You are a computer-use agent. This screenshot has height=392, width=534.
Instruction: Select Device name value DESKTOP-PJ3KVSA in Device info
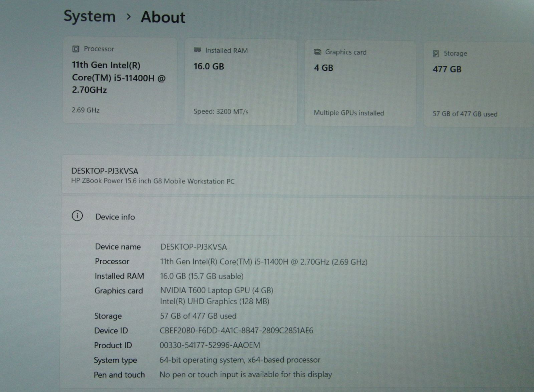pos(194,247)
